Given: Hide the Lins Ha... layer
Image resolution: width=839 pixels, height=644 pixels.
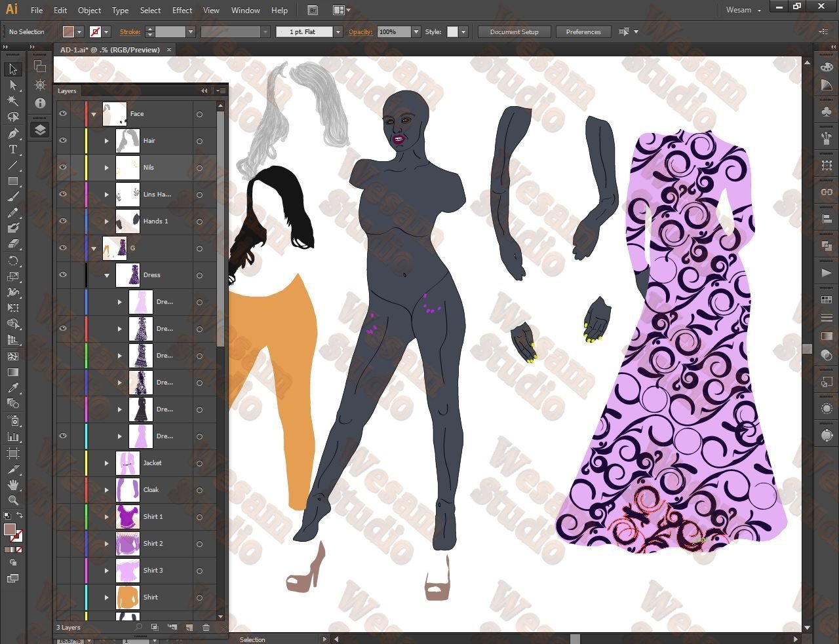Looking at the screenshot, I should (63, 195).
